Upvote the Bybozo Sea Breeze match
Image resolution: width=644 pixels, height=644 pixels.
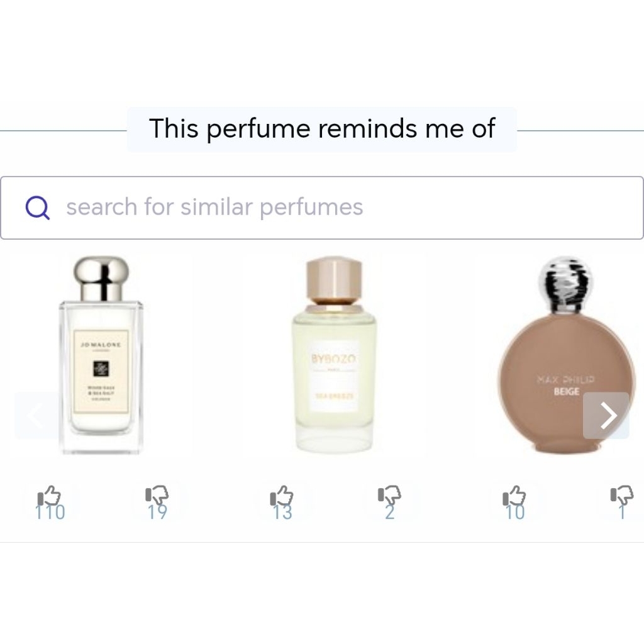282,496
